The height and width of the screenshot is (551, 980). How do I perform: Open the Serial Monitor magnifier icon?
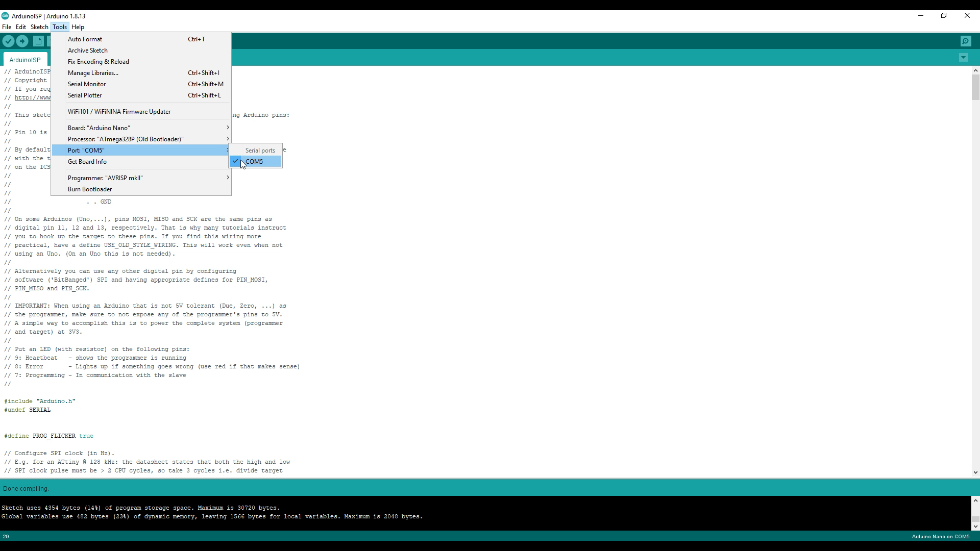(965, 41)
